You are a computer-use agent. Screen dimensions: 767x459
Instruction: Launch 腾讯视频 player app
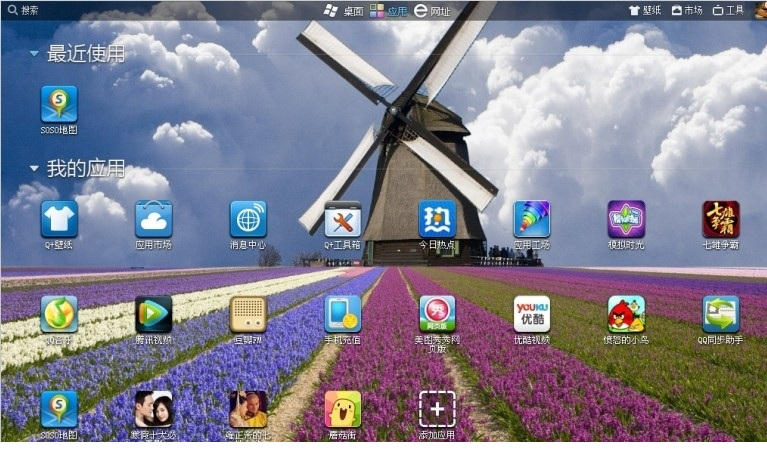[154, 314]
